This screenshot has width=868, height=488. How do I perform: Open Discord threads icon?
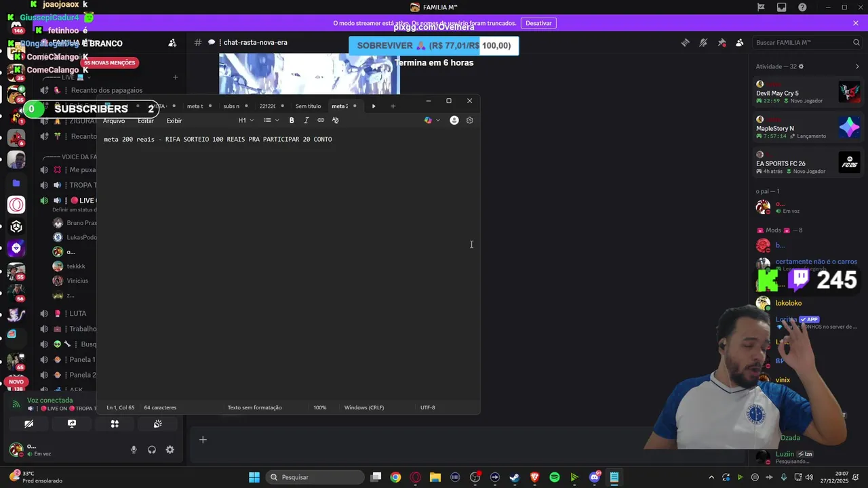[685, 42]
